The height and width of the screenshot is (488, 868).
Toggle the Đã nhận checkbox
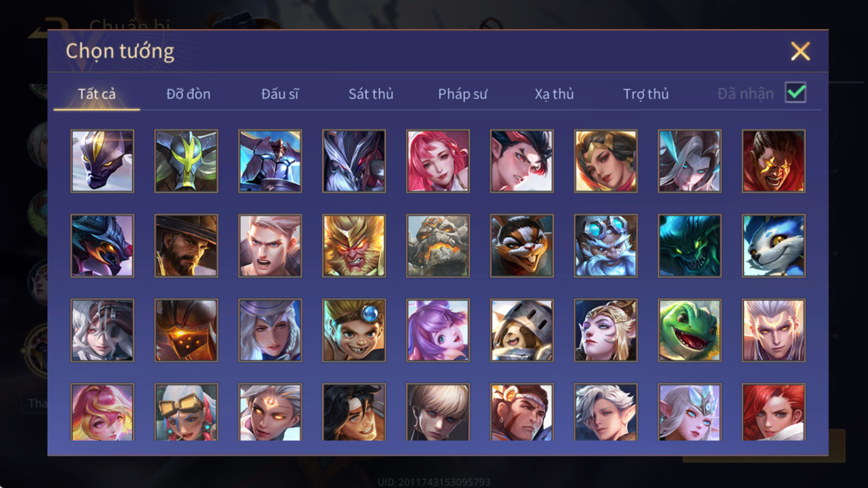click(795, 93)
